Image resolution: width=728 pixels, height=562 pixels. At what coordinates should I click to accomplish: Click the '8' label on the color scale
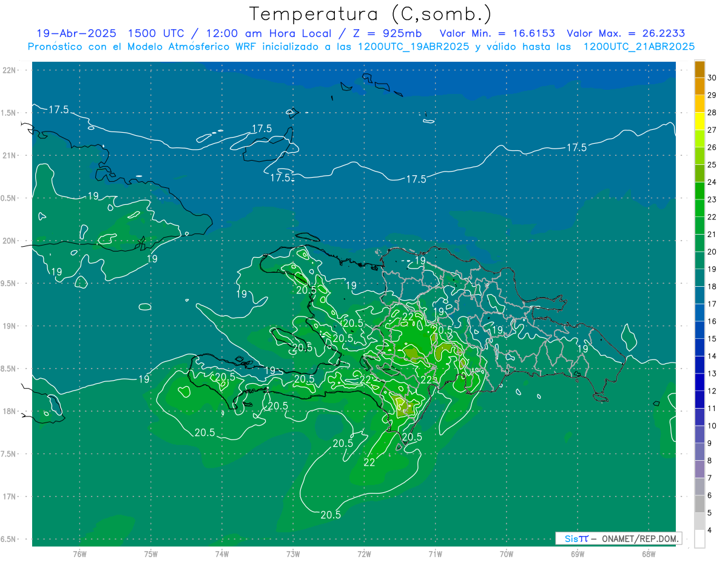point(710,461)
